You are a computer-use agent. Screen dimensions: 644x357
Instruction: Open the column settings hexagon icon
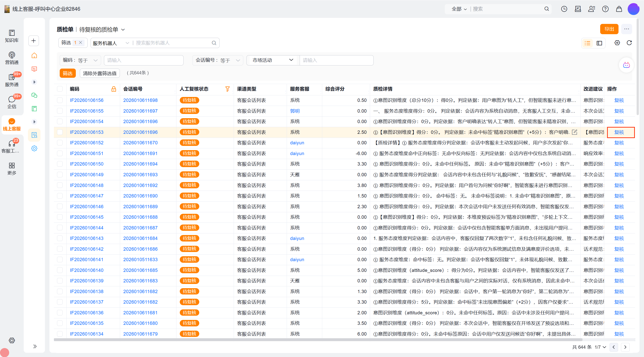[x=617, y=43]
